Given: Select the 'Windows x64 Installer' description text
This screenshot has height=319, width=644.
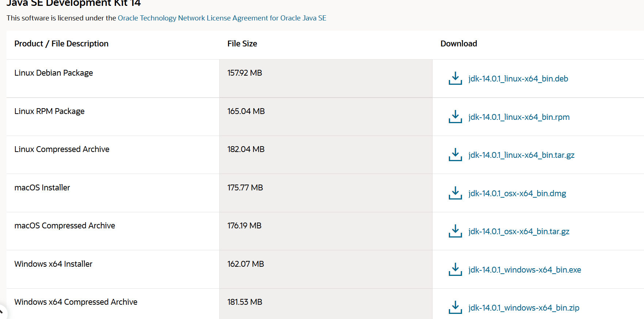Looking at the screenshot, I should (x=53, y=264).
